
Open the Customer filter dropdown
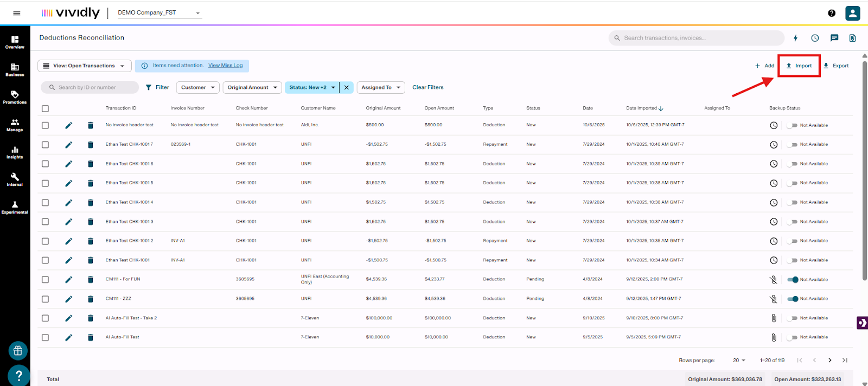pyautogui.click(x=197, y=87)
